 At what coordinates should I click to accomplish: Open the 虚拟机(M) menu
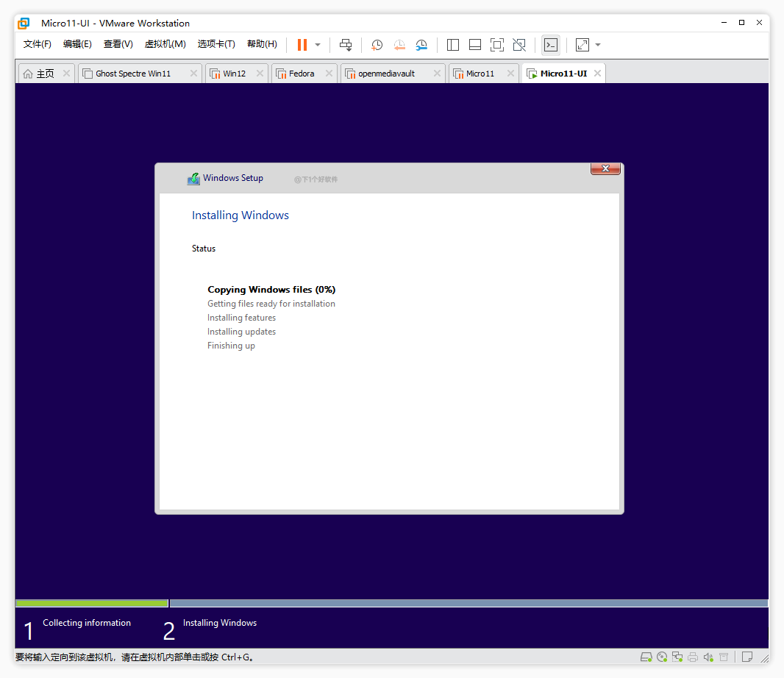165,44
